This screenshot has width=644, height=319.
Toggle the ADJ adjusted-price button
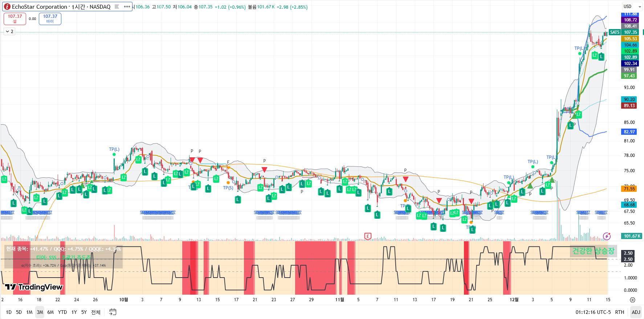pos(636,312)
